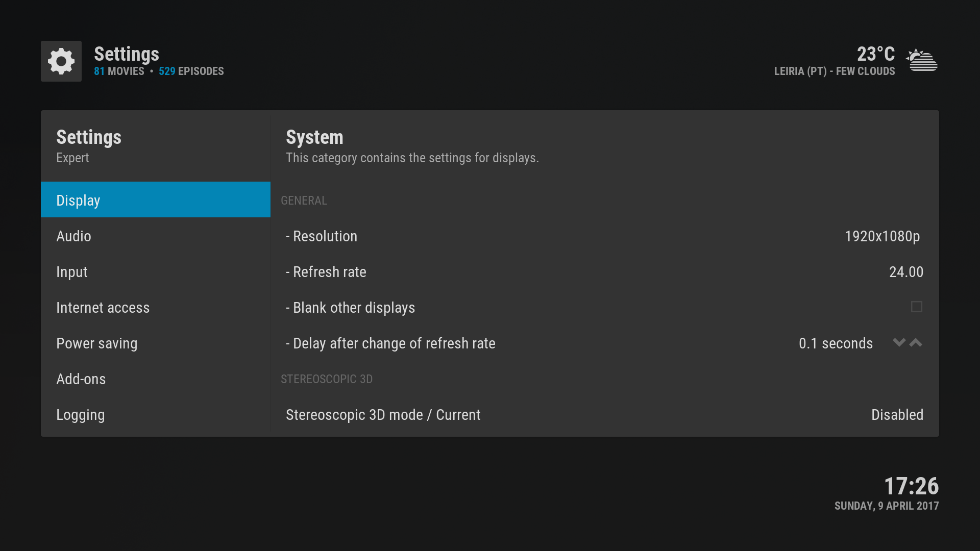Click the up arrow for refresh delay

click(916, 343)
